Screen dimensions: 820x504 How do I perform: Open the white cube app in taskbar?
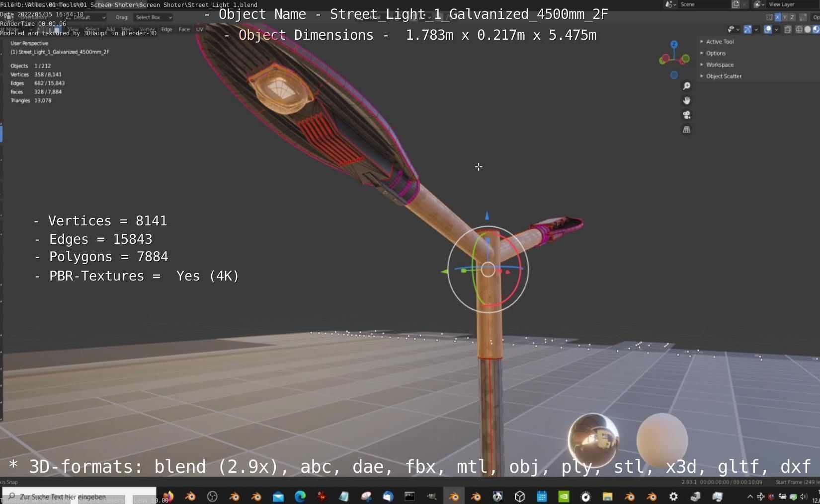pos(520,496)
